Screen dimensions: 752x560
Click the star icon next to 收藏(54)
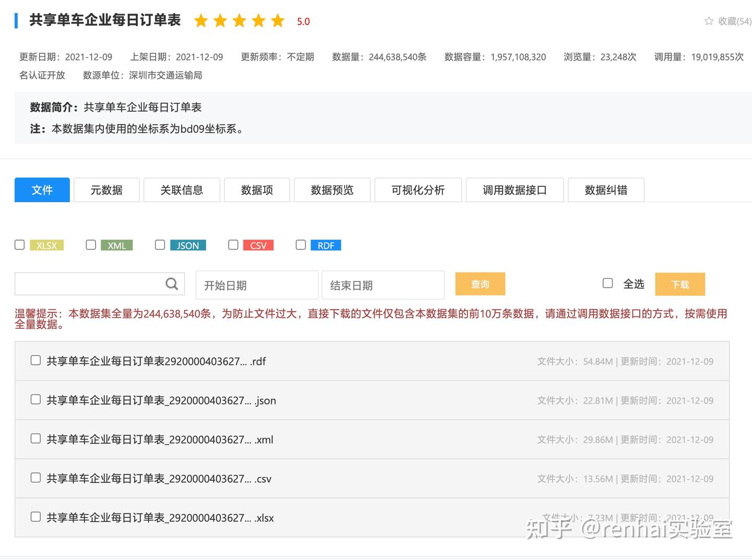pos(709,21)
